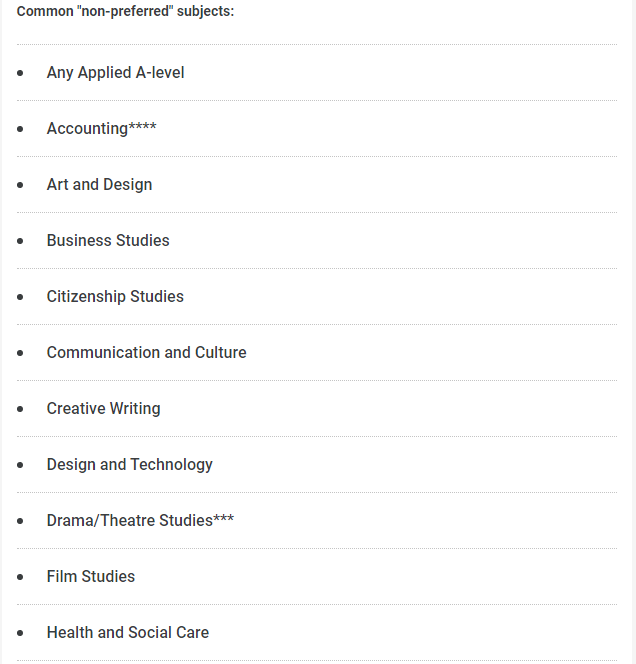Click the bullet beside Any Applied A-level

click(20, 73)
